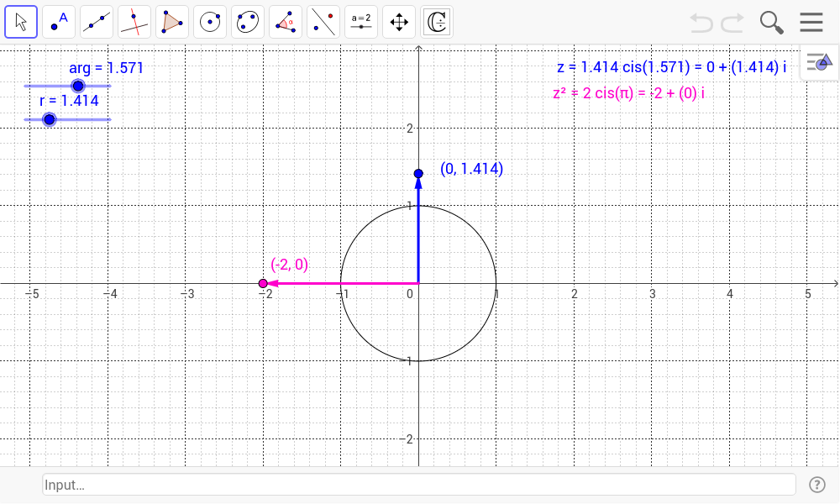The width and height of the screenshot is (840, 504).
Task: Select the Move arrow tool
Action: tap(21, 22)
